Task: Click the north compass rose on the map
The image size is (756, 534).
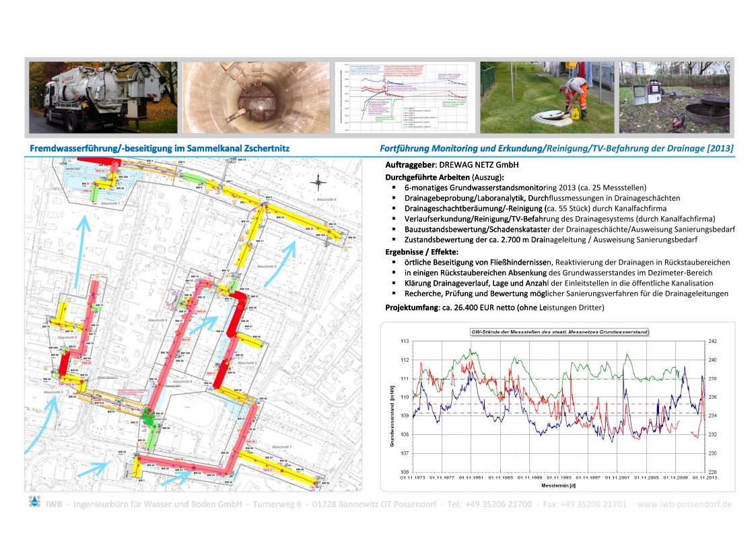Action: [318, 182]
